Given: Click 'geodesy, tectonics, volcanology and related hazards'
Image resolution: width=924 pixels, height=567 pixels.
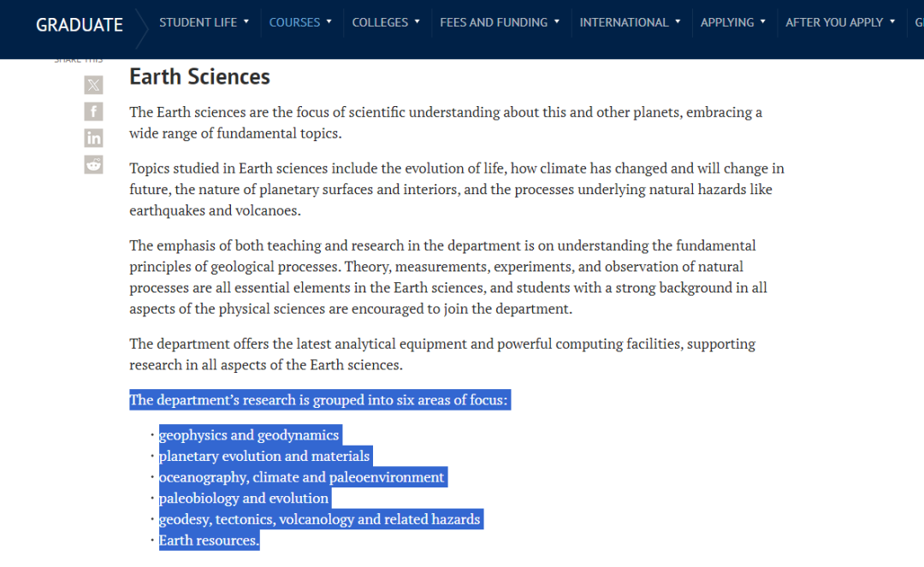Looking at the screenshot, I should [x=320, y=519].
